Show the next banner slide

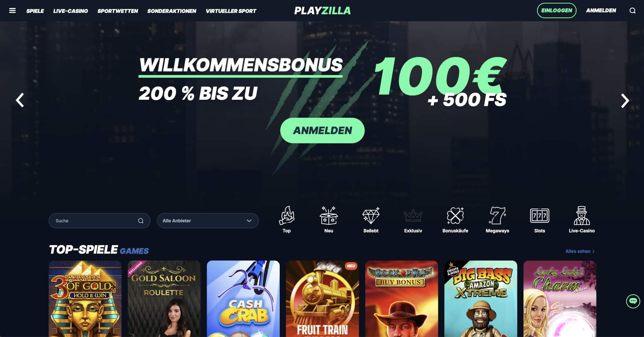[x=625, y=101]
